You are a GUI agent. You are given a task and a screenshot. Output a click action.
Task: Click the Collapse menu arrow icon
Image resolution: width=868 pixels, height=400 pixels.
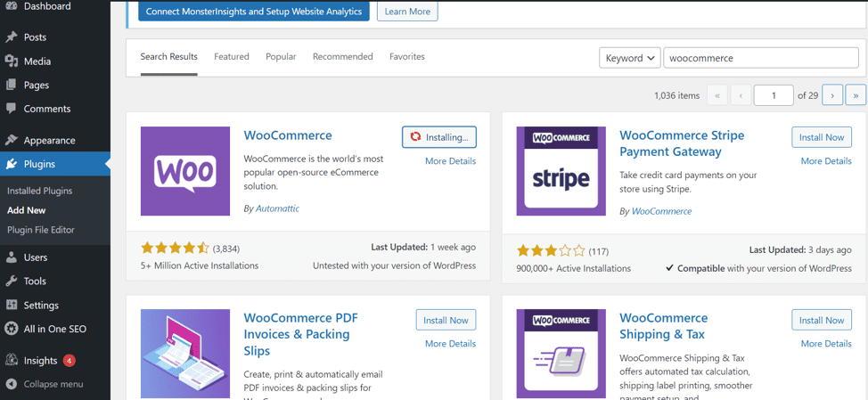[11, 384]
